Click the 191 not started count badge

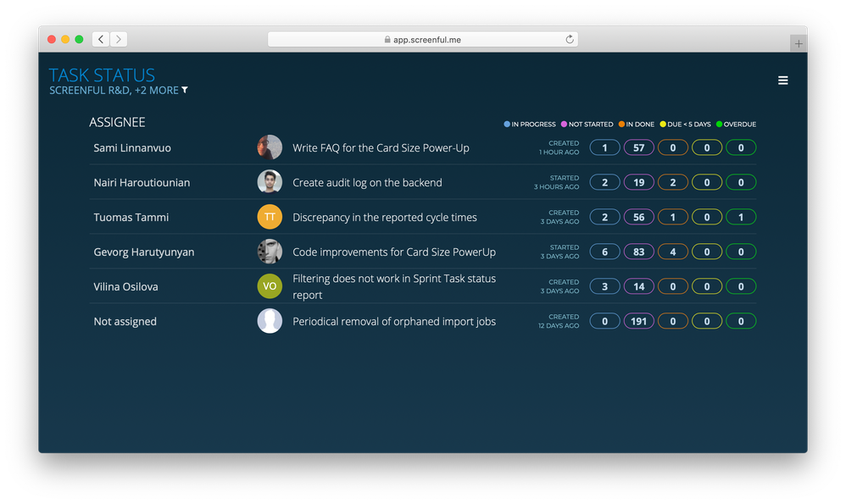tap(638, 321)
